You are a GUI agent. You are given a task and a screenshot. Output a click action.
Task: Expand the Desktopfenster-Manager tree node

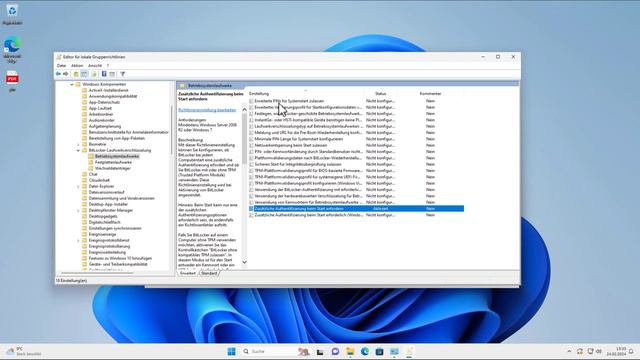[x=78, y=211]
